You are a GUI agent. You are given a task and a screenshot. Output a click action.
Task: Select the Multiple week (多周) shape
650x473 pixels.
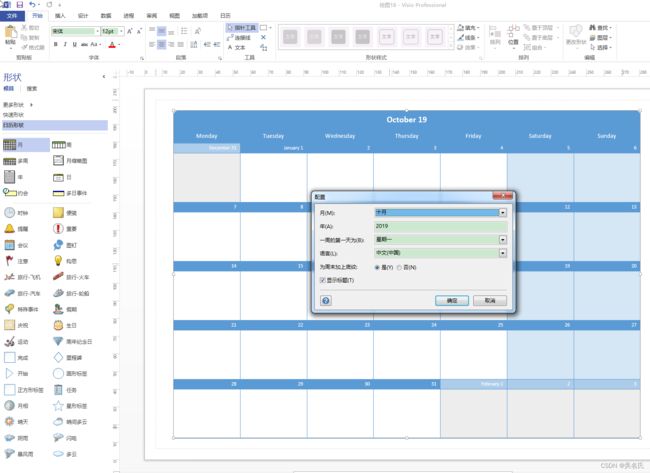pyautogui.click(x=16, y=161)
